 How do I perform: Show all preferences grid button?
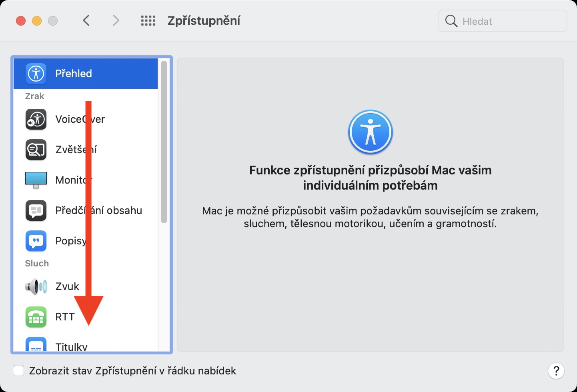point(148,21)
